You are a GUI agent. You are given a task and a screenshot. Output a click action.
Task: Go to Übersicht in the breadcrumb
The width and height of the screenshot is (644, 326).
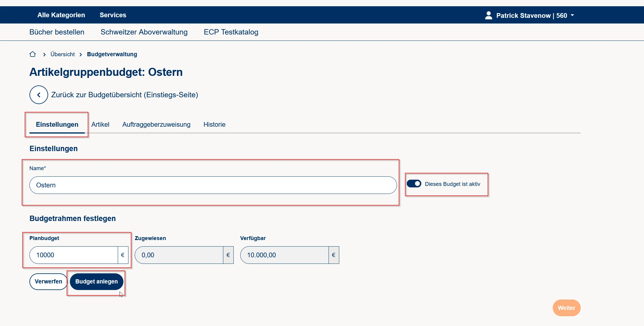click(x=62, y=54)
